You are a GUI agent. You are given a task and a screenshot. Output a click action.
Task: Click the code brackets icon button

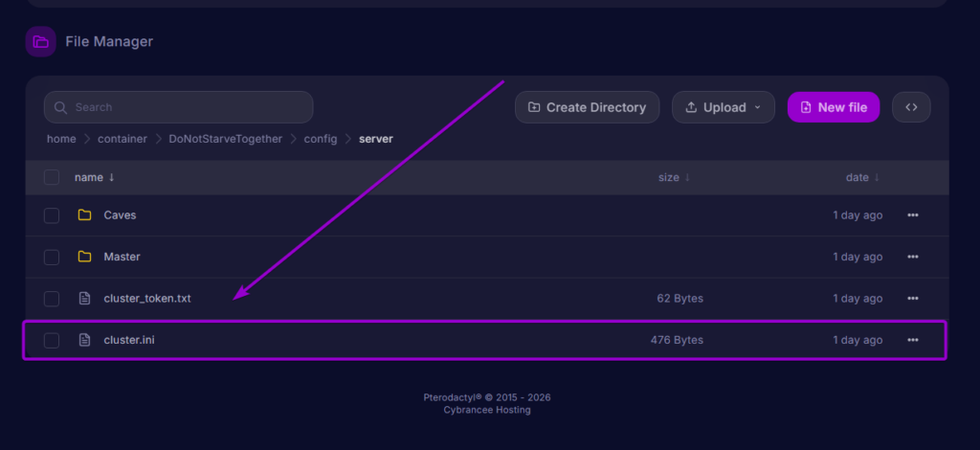coord(911,107)
